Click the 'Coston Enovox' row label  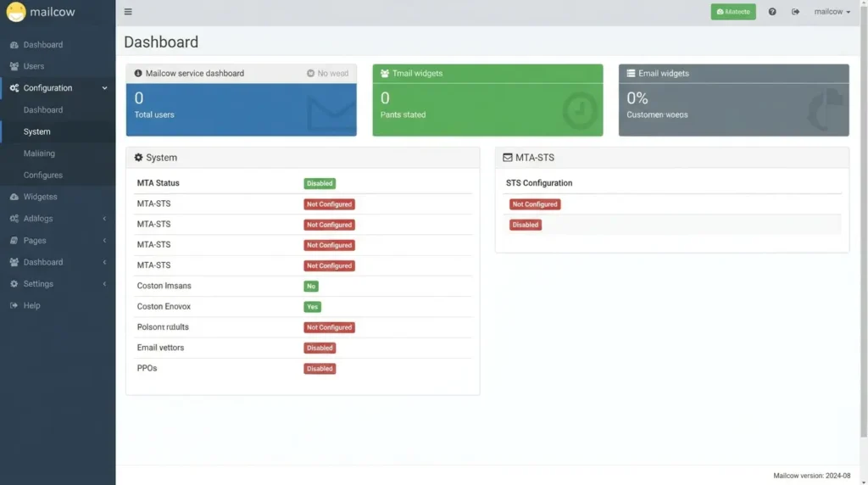pos(164,307)
